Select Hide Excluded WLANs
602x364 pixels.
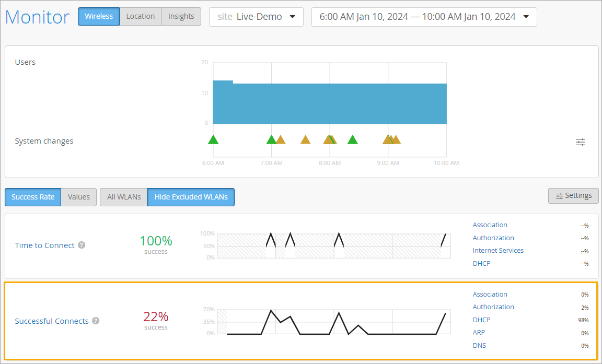click(x=191, y=197)
